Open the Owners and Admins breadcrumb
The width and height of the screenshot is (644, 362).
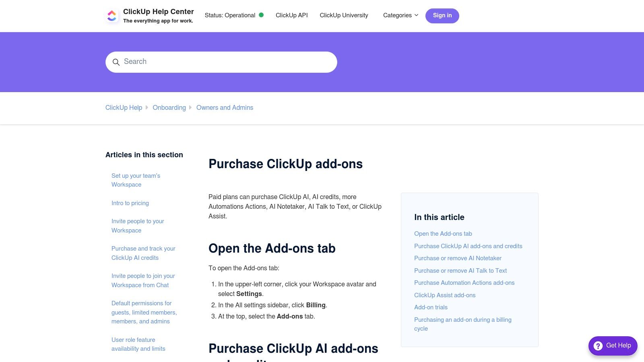[225, 108]
